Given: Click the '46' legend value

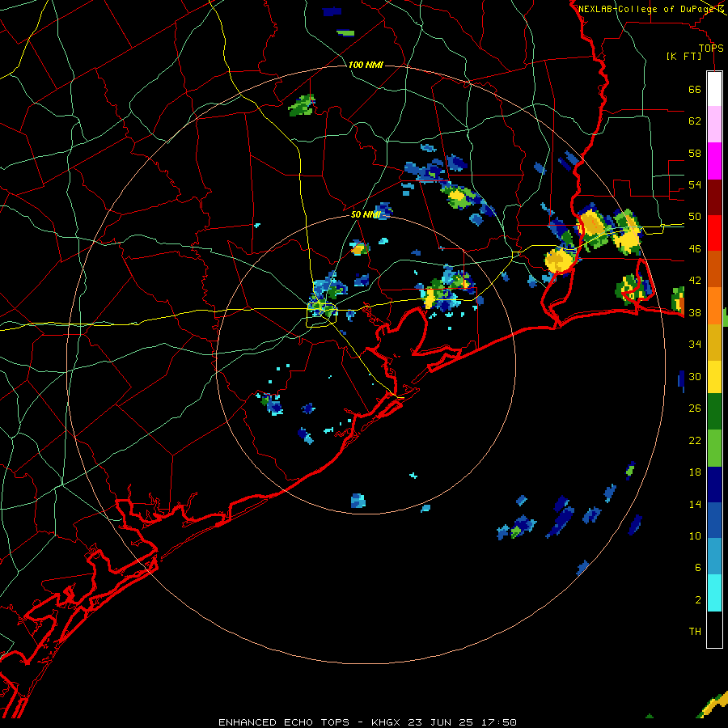Looking at the screenshot, I should pyautogui.click(x=695, y=249).
